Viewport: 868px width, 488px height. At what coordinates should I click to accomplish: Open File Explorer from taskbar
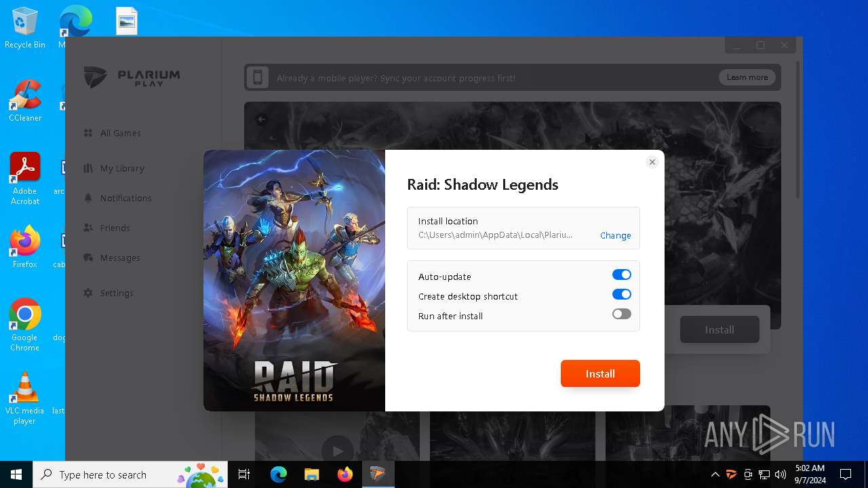point(311,474)
